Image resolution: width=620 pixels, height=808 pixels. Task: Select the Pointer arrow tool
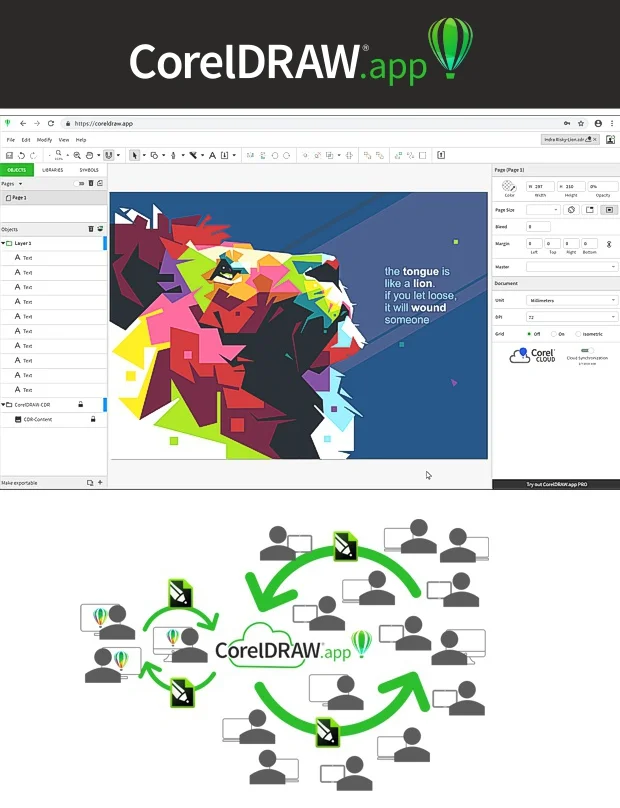point(135,155)
